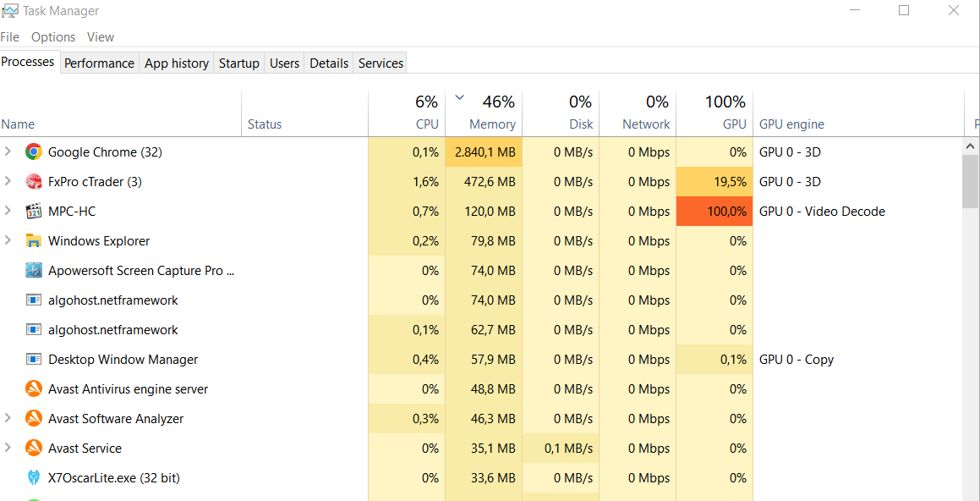Click the X7OscarLite.exe blue icon
The width and height of the screenshot is (980, 501).
pos(33,478)
